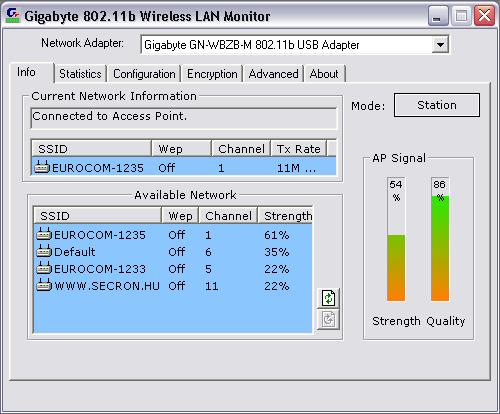Viewport: 500px width, 414px height.
Task: Click channel 6 cell for Default
Action: (208, 252)
